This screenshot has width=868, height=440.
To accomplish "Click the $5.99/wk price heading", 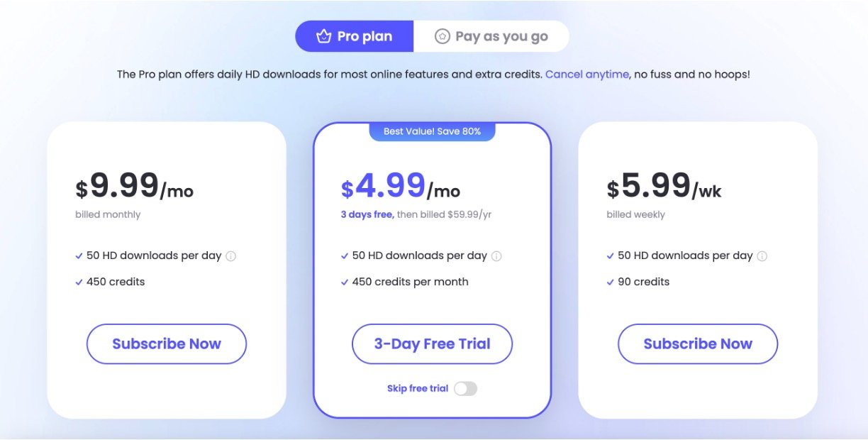I will point(664,187).
